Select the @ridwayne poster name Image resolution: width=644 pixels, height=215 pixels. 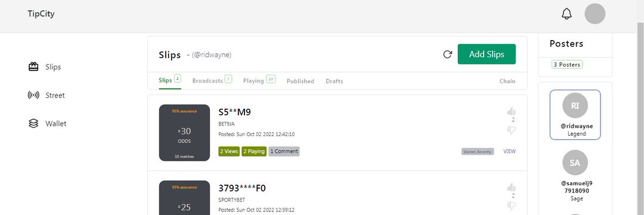click(577, 126)
